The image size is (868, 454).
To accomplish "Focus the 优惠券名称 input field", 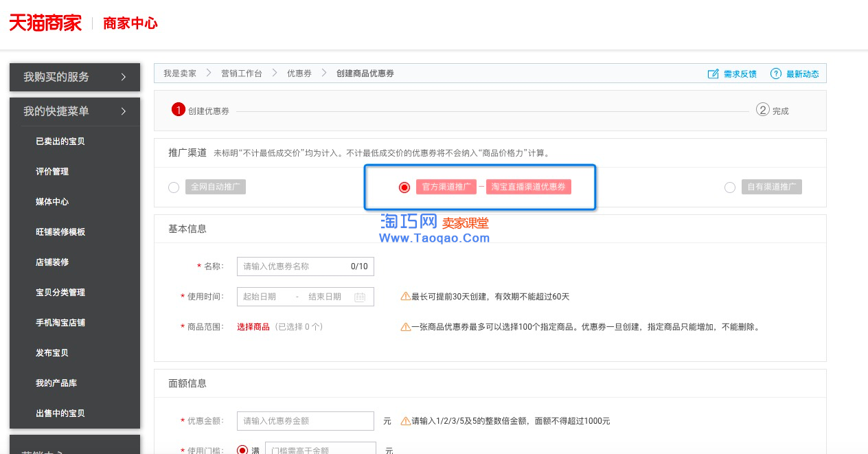I will [306, 266].
